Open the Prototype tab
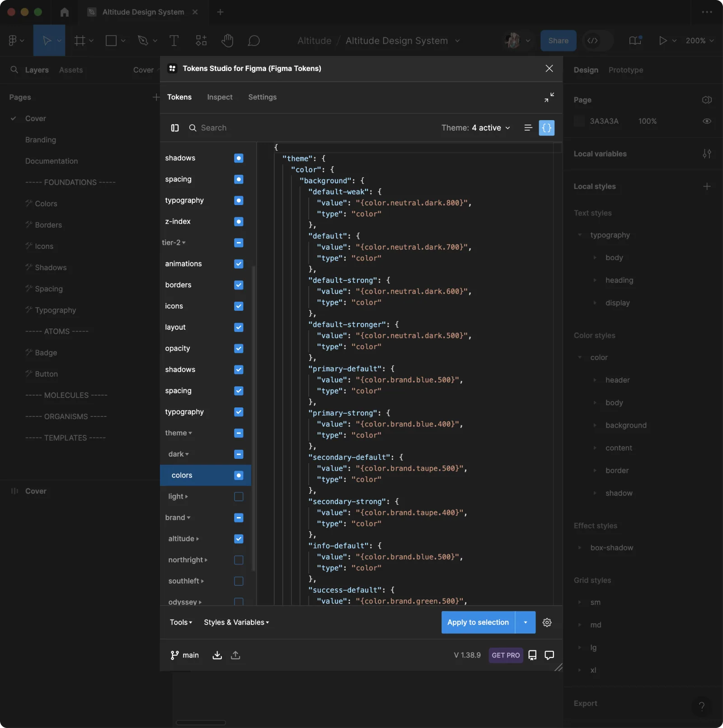 pos(625,70)
